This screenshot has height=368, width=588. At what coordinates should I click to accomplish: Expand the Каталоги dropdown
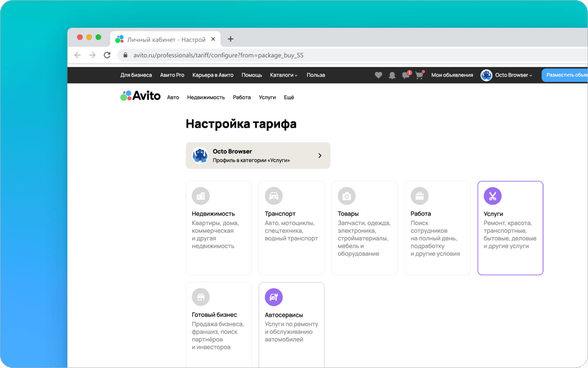coord(284,75)
